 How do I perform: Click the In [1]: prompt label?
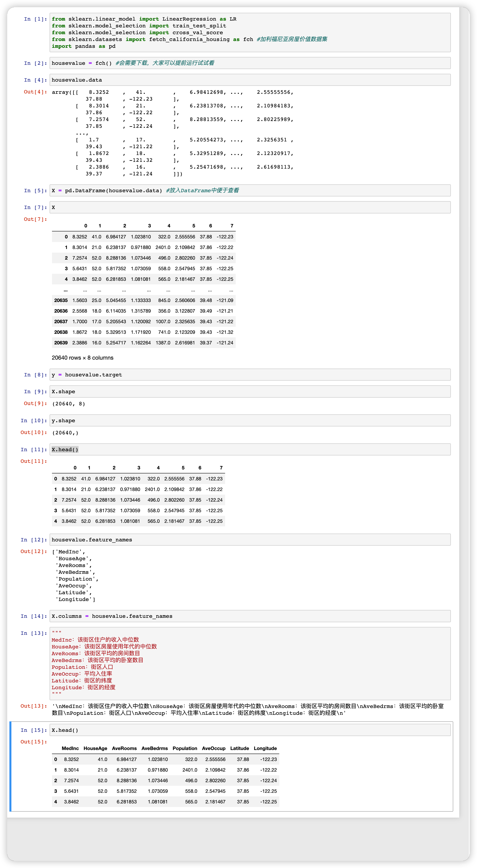(35, 19)
